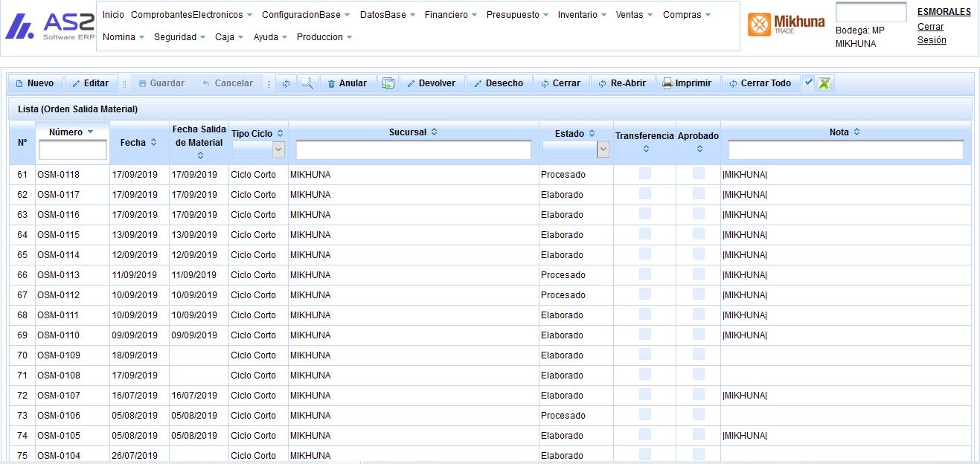Enable Aprobado for row OSM-0113
Screen dimensions: 980x464
tap(697, 274)
